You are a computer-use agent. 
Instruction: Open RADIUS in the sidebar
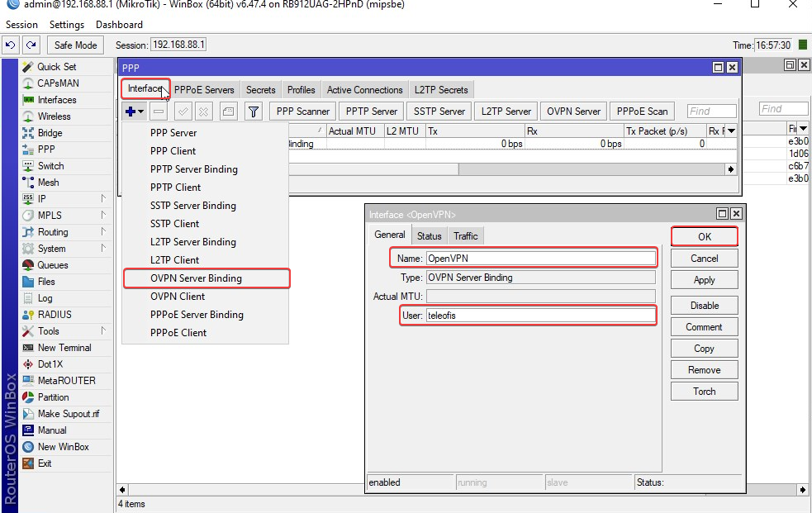(55, 315)
